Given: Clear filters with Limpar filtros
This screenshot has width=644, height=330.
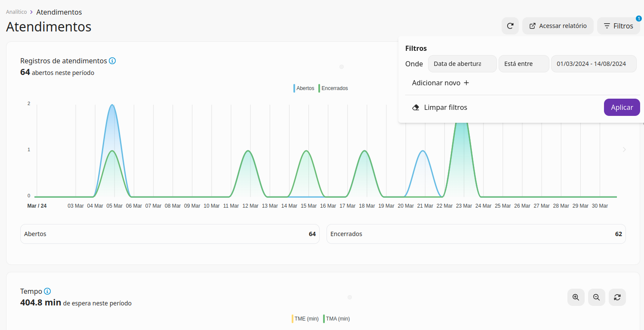Looking at the screenshot, I should pos(440,107).
